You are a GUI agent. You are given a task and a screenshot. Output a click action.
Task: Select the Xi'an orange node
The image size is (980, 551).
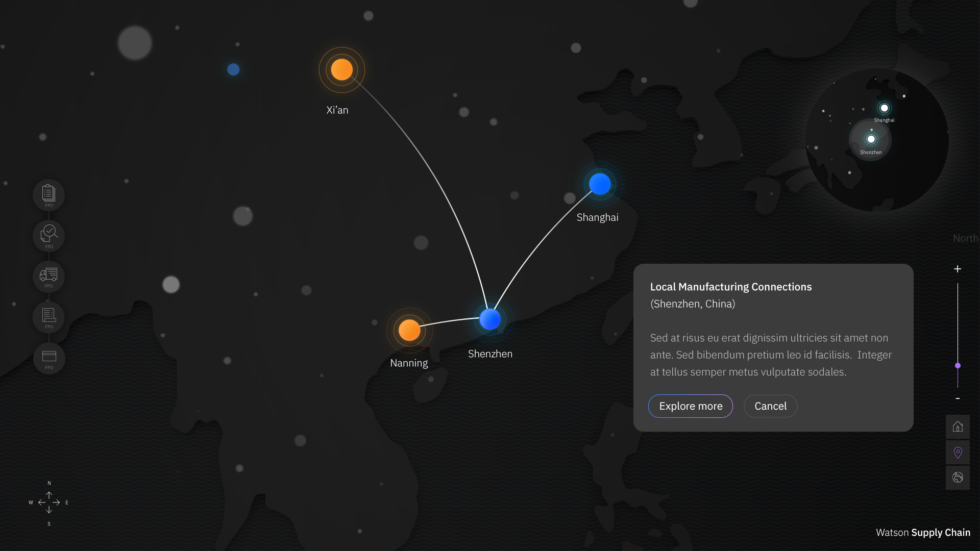(x=341, y=69)
